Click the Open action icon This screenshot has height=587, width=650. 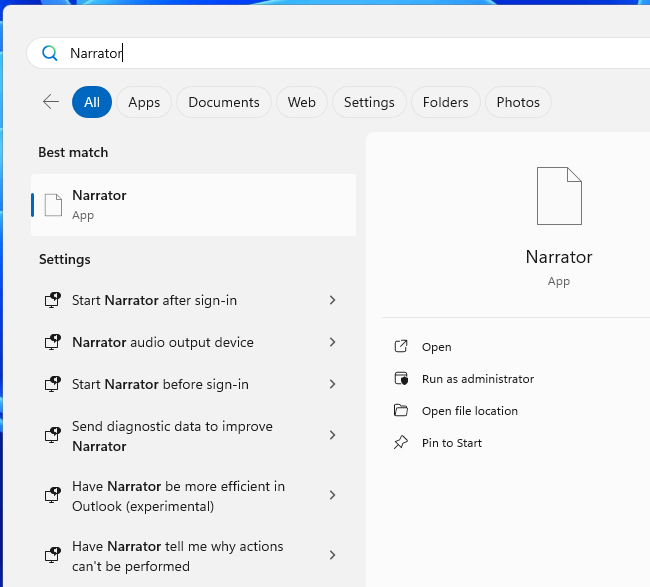pos(400,346)
